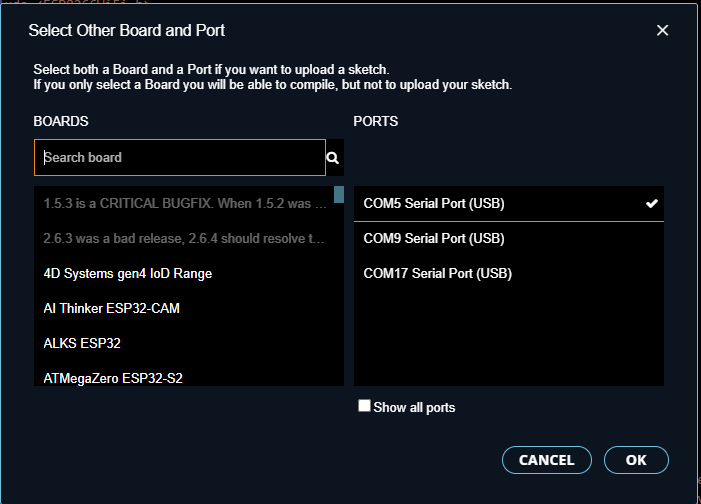Enable the Show all ports checkbox
Image resolution: width=701 pixels, height=504 pixels.
point(364,406)
